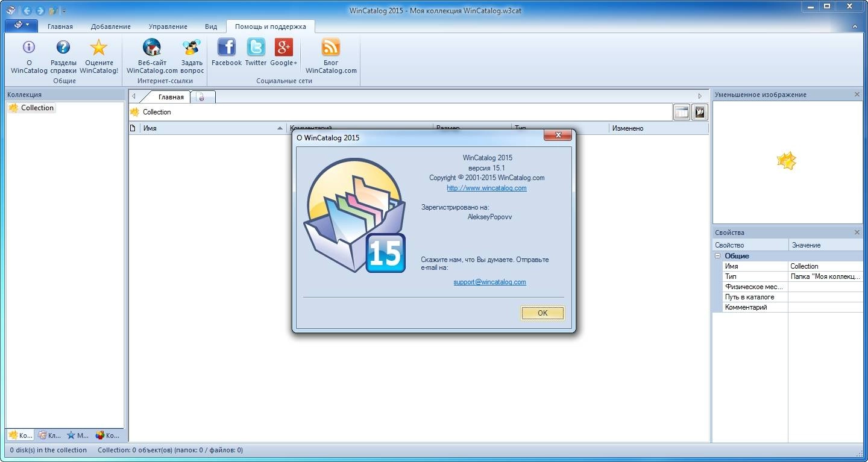This screenshot has height=462, width=868.
Task: Open the Twitter social icon
Action: 256,52
